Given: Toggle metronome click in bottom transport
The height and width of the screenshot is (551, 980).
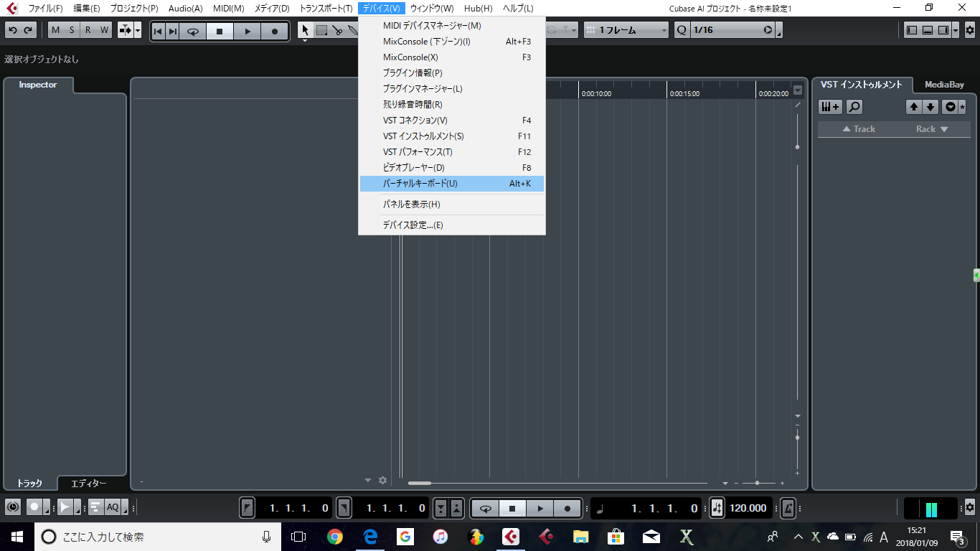Looking at the screenshot, I should coord(788,508).
